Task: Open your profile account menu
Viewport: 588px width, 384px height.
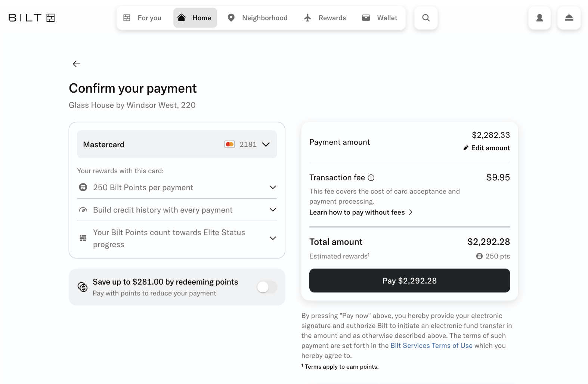Action: (539, 18)
